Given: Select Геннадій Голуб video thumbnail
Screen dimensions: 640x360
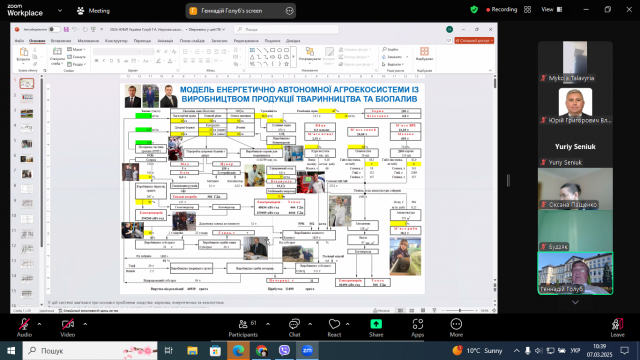Looking at the screenshot, I should pyautogui.click(x=575, y=273).
